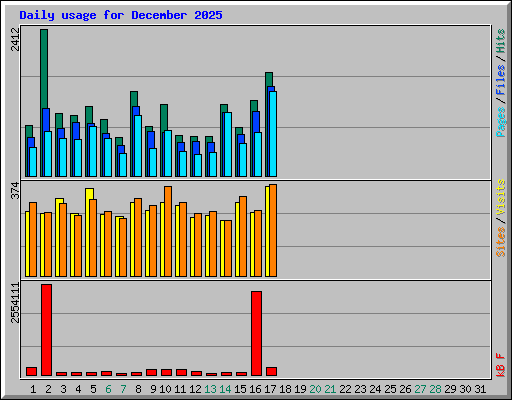Click the day 17 axis label
This screenshot has height=400, width=512.
point(270,389)
